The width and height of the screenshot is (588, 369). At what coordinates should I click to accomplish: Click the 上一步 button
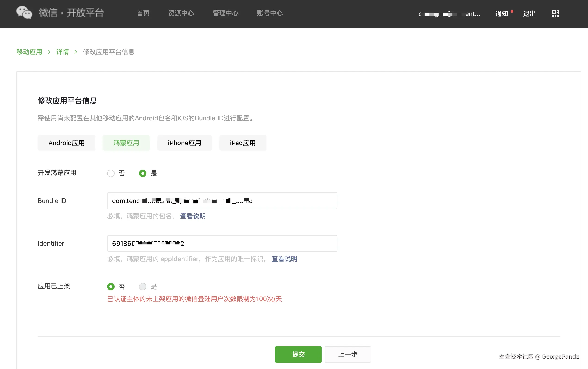coord(348,354)
